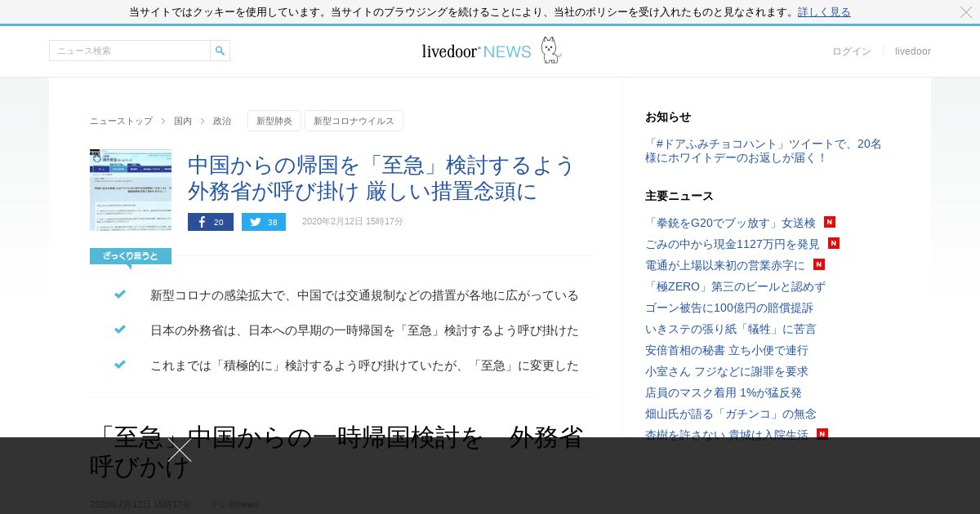Click the article date 2020年2月12日 15時17分
The image size is (980, 514).
click(353, 222)
